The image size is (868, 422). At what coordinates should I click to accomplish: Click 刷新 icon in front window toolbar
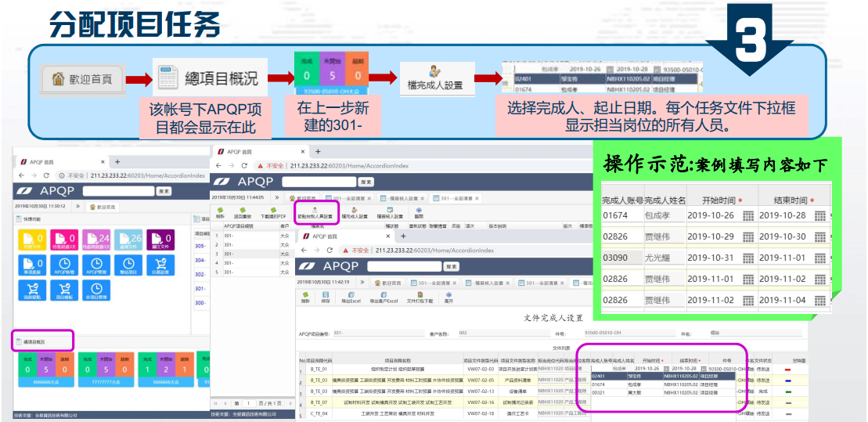(x=305, y=298)
